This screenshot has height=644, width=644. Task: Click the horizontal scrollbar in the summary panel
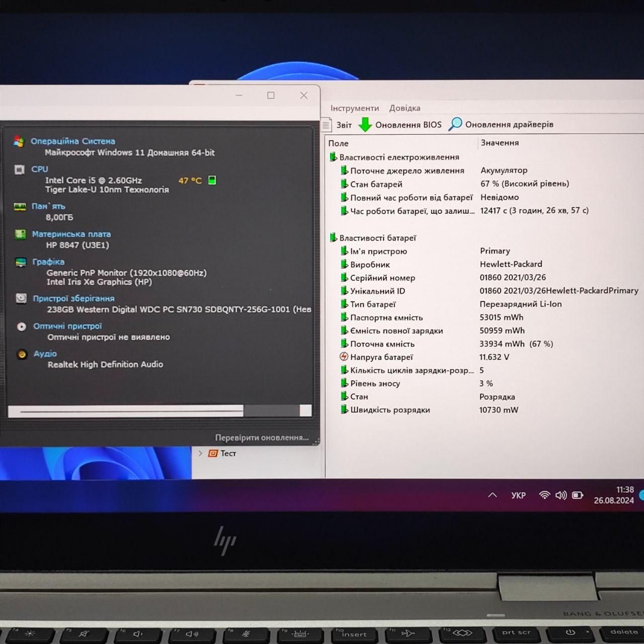coord(160,411)
